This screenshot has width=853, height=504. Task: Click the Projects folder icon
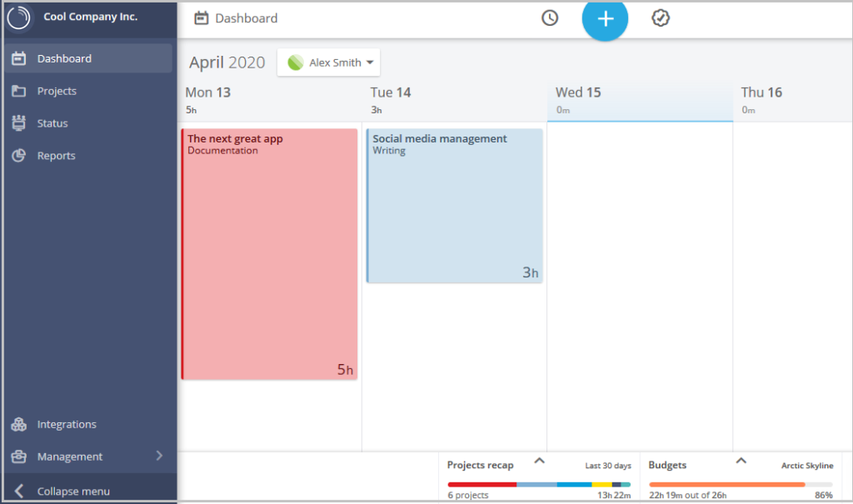(19, 91)
